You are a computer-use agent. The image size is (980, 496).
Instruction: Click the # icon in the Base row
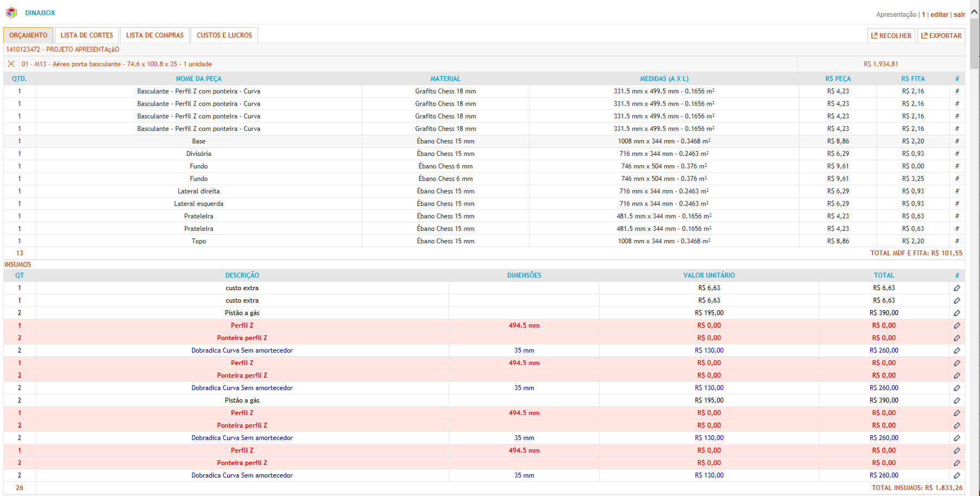pos(957,141)
